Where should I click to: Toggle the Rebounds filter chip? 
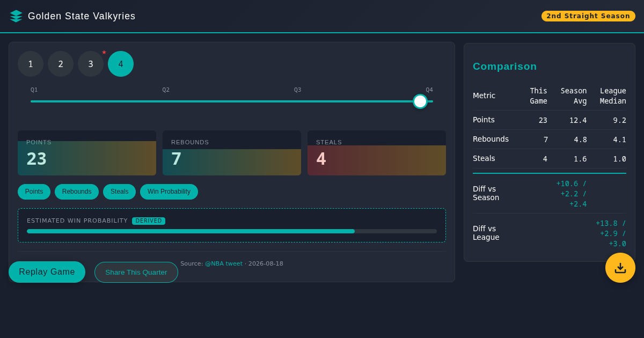tap(77, 192)
